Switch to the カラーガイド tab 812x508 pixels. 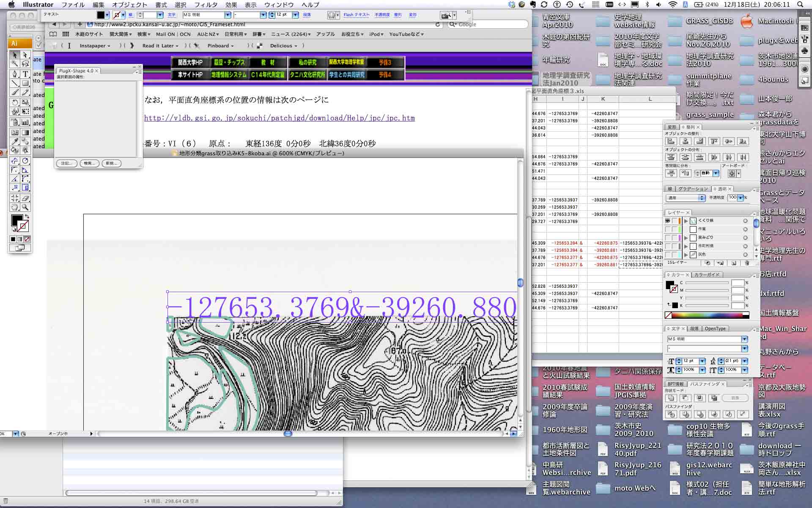707,275
